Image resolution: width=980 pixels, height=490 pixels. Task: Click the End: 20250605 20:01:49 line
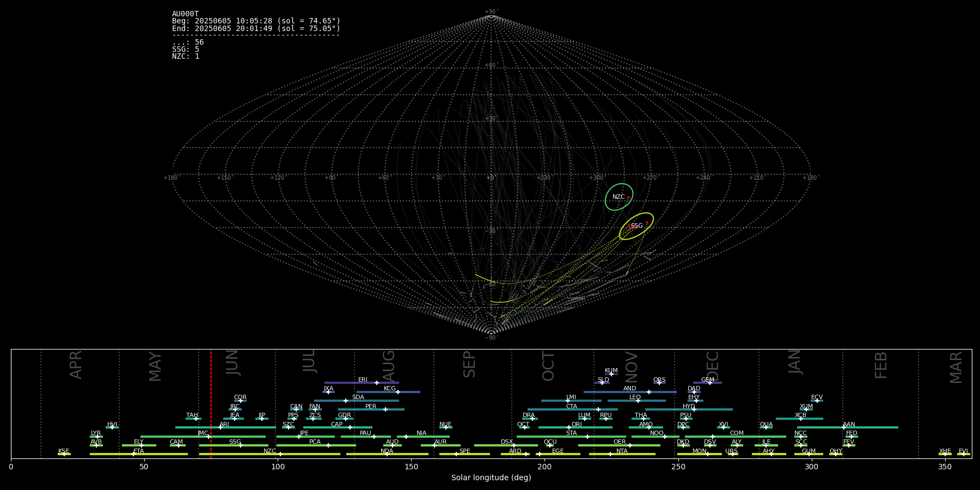pyautogui.click(x=256, y=28)
